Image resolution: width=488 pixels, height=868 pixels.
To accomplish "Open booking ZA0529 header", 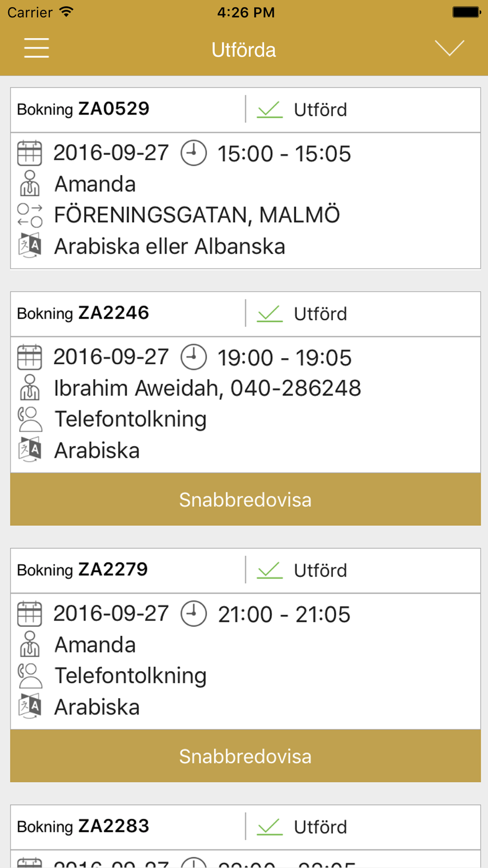I will 127,109.
